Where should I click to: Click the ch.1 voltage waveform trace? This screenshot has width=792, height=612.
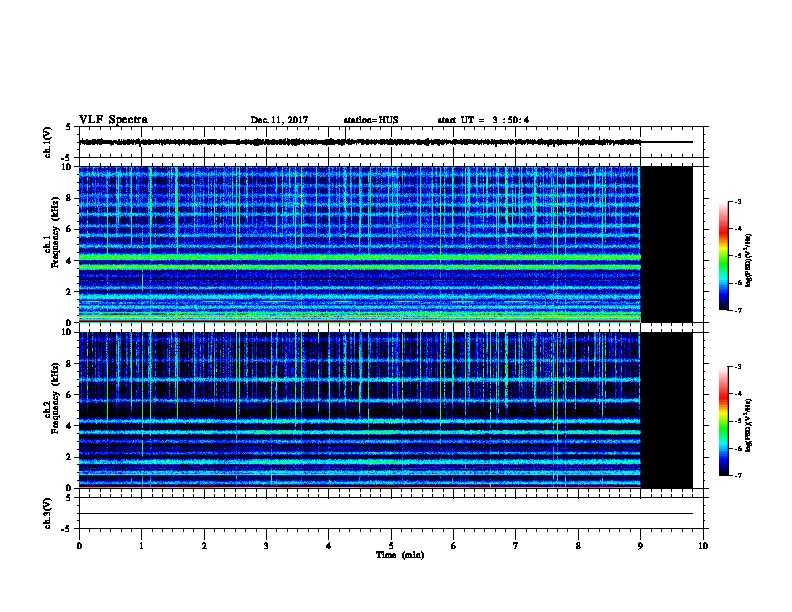(x=360, y=142)
